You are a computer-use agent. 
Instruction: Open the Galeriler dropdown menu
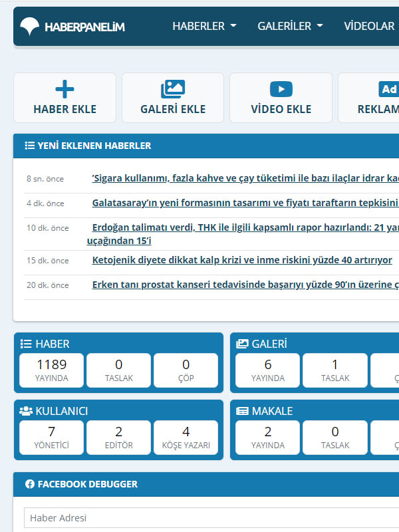tap(290, 27)
